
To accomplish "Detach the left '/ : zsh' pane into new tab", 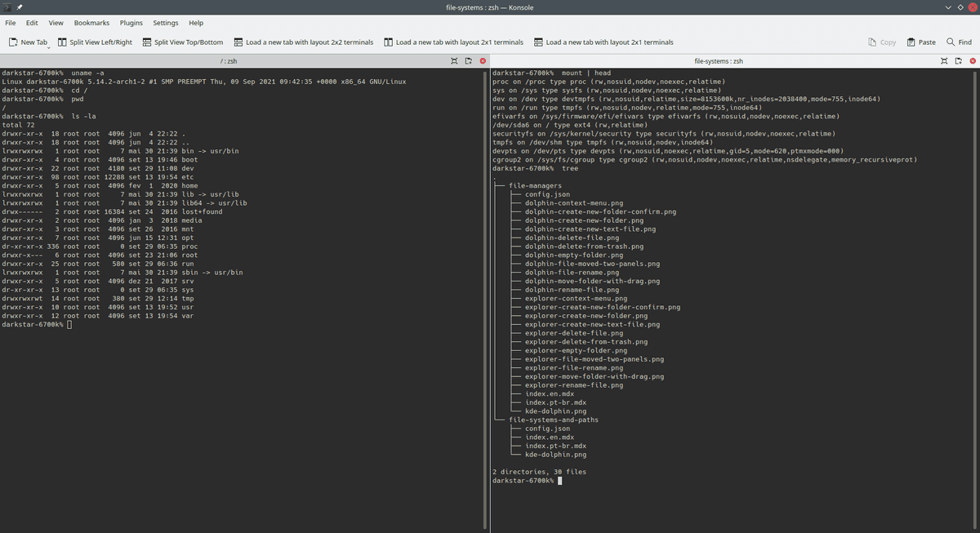I will 468,61.
